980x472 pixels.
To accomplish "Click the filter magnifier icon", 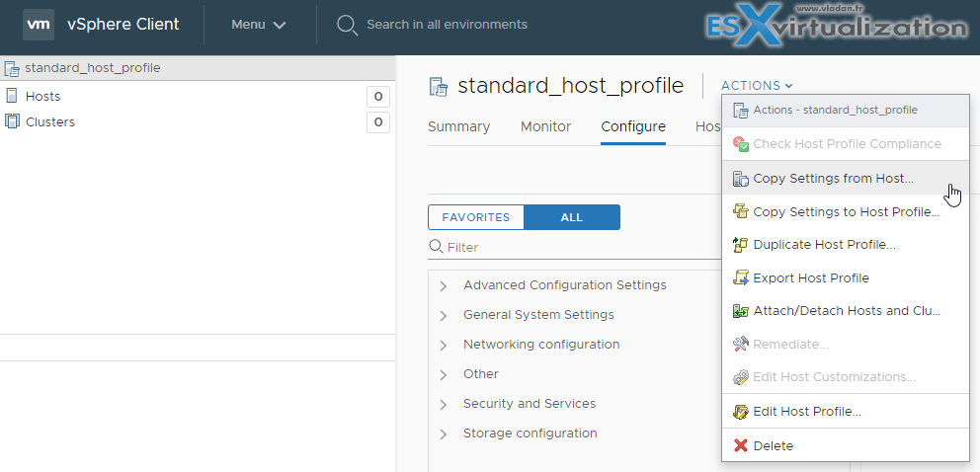I will 436,247.
